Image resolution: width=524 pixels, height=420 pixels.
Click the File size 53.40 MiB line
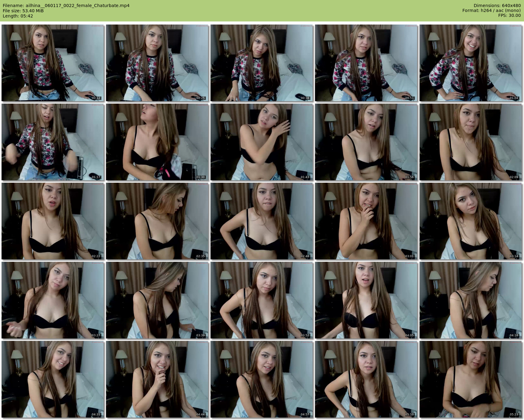coord(23,11)
